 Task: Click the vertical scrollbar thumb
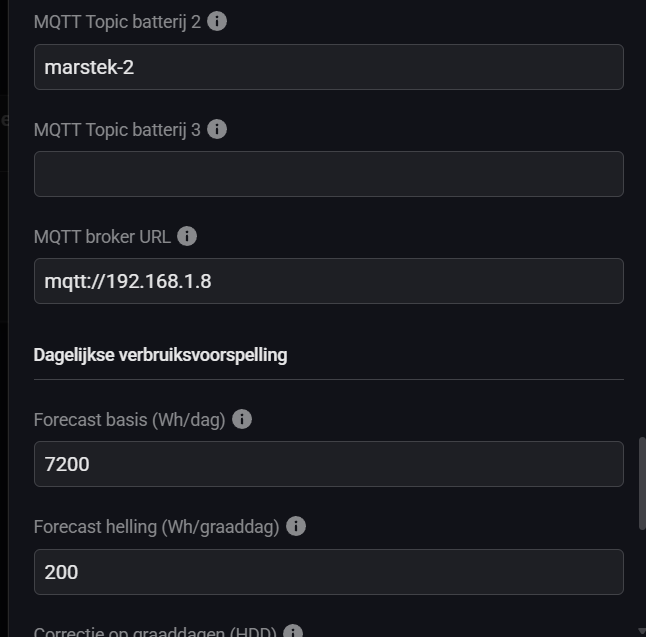(x=642, y=482)
